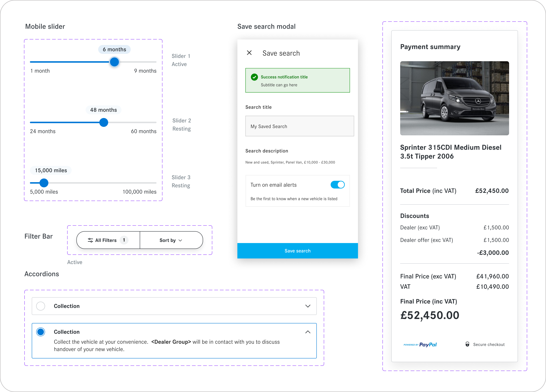Click the Success notification title banner
This screenshot has height=392, width=546.
coord(298,80)
